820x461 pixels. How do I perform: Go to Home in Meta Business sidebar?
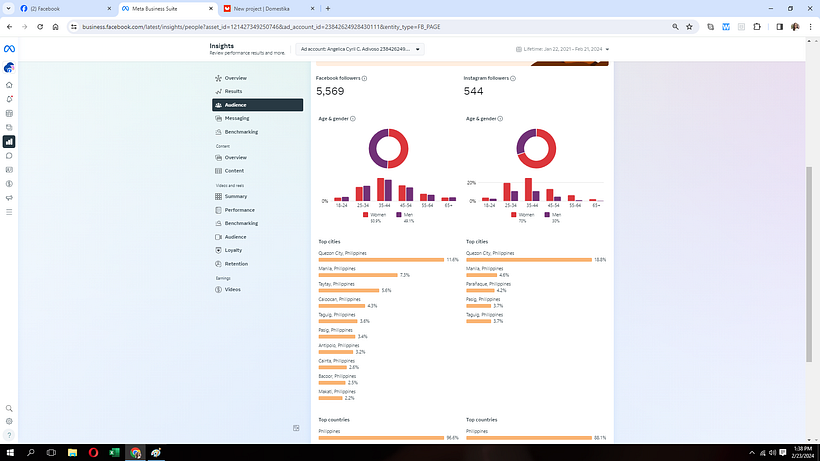click(9, 85)
